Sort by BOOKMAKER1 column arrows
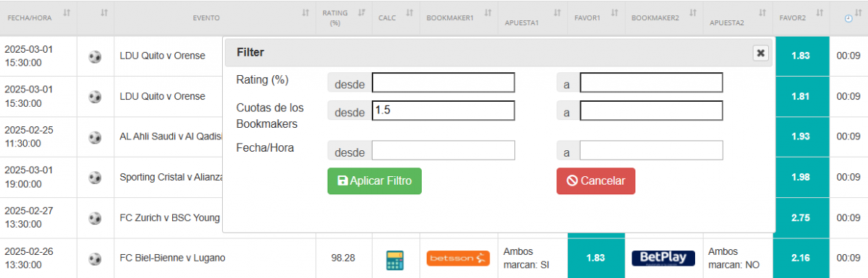 pyautogui.click(x=488, y=13)
